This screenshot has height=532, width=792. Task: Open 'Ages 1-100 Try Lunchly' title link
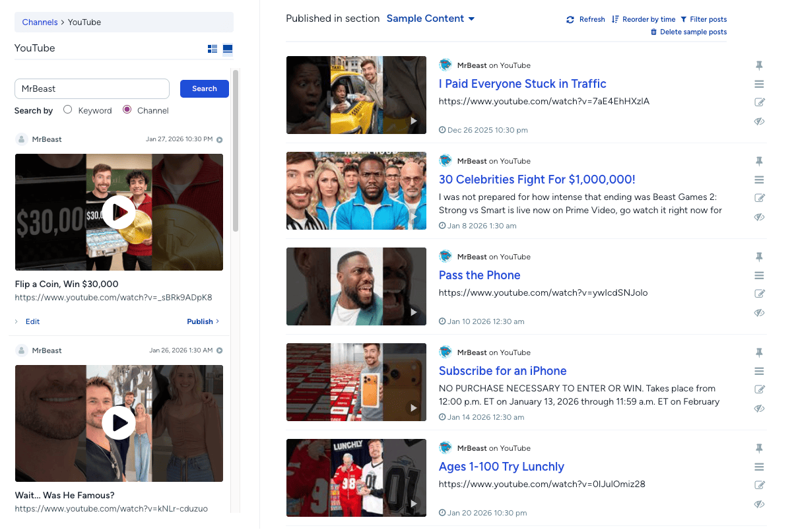(502, 467)
